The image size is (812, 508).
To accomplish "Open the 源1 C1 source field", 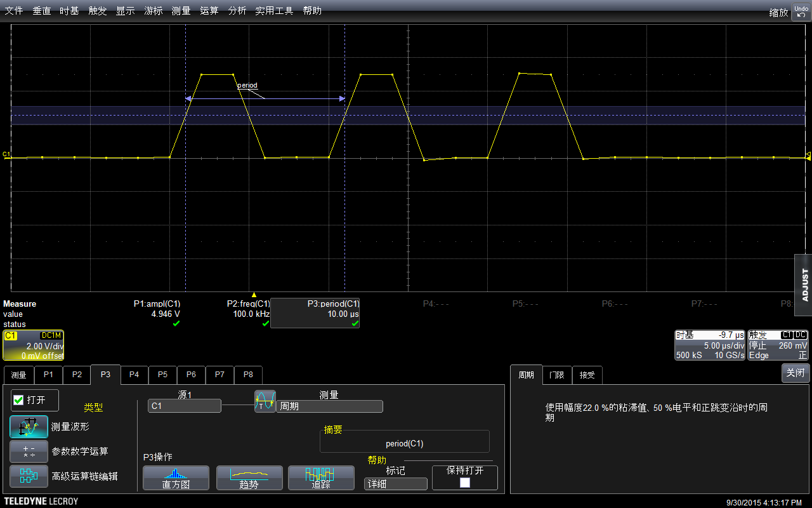I will 185,406.
